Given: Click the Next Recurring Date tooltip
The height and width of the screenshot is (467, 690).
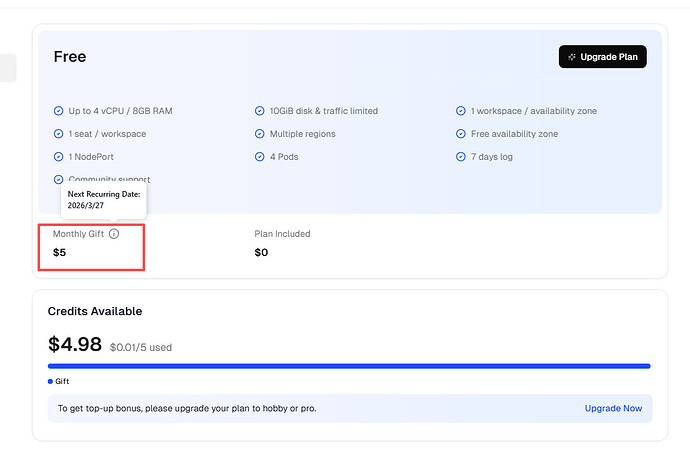Looking at the screenshot, I should tap(104, 200).
